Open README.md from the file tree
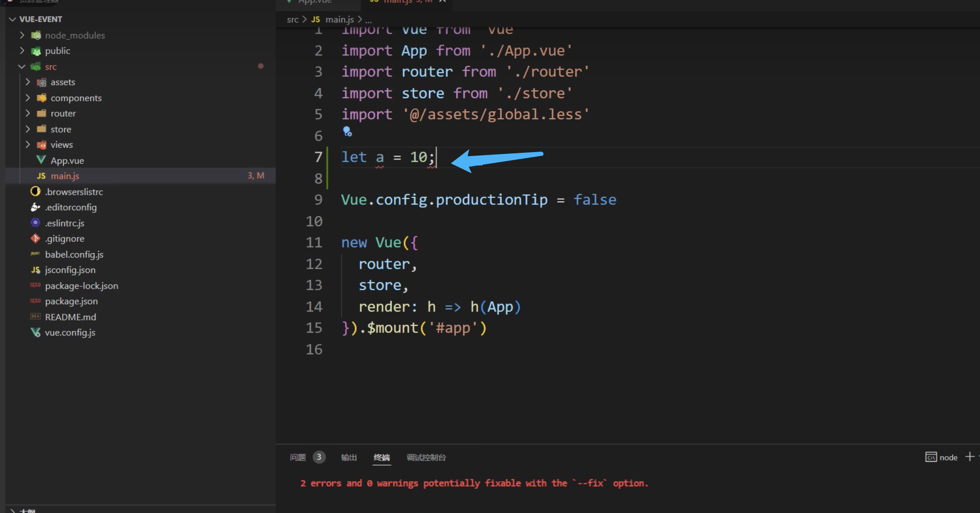Image resolution: width=980 pixels, height=513 pixels. click(x=70, y=317)
